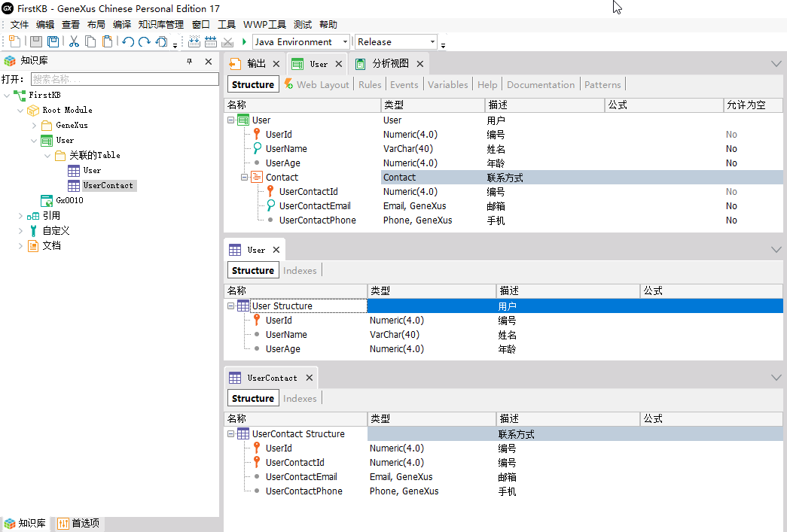Click the Gx0010 object icon in tree
Image resolution: width=787 pixels, height=532 pixels.
point(47,201)
